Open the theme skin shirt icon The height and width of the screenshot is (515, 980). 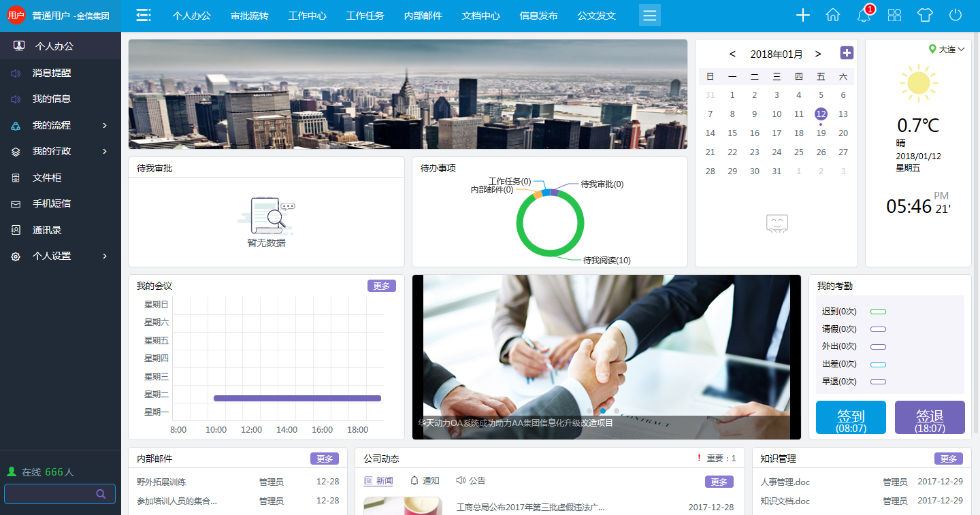925,16
